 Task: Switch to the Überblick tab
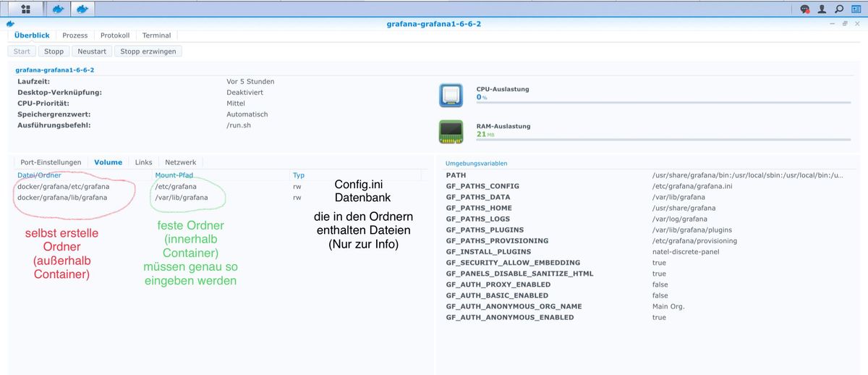[x=32, y=35]
